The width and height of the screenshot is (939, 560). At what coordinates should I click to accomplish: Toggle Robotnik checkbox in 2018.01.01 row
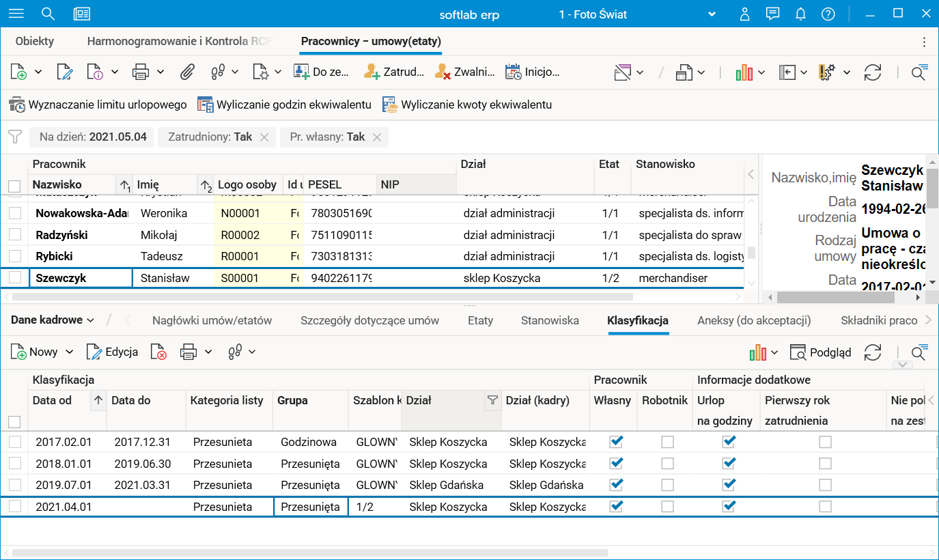667,464
